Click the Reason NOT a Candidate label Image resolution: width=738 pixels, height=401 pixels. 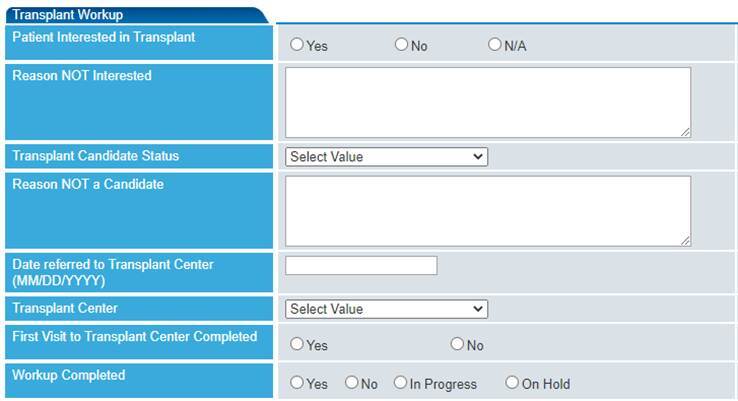tap(88, 184)
